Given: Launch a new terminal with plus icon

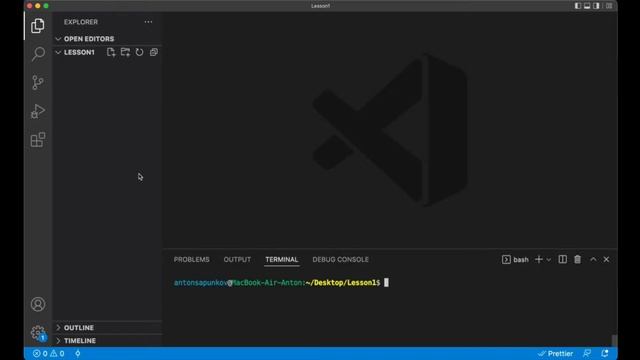Looking at the screenshot, I should (x=539, y=260).
